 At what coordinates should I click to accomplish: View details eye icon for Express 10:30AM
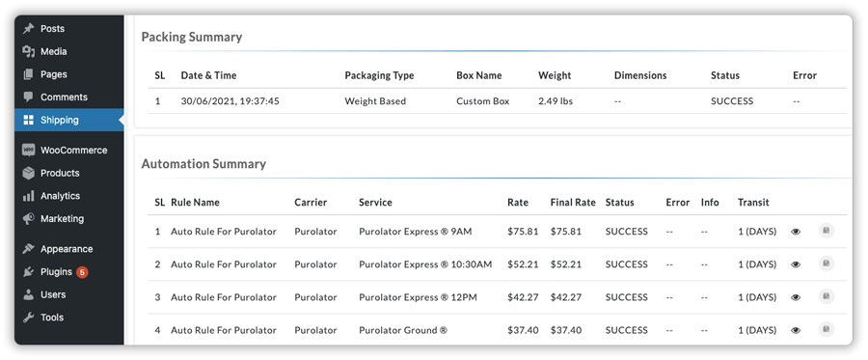pyautogui.click(x=796, y=264)
